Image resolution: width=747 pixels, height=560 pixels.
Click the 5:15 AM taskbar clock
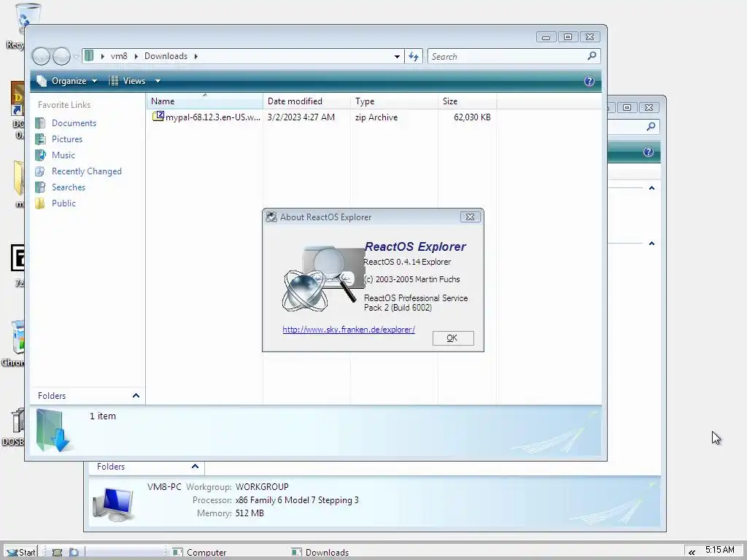[720, 550]
